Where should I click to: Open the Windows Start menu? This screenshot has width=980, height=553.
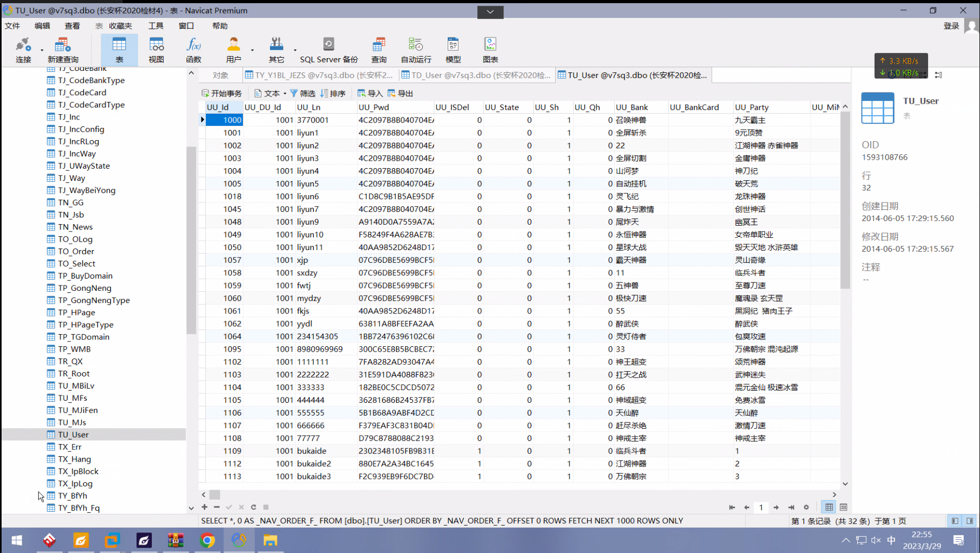(x=17, y=540)
